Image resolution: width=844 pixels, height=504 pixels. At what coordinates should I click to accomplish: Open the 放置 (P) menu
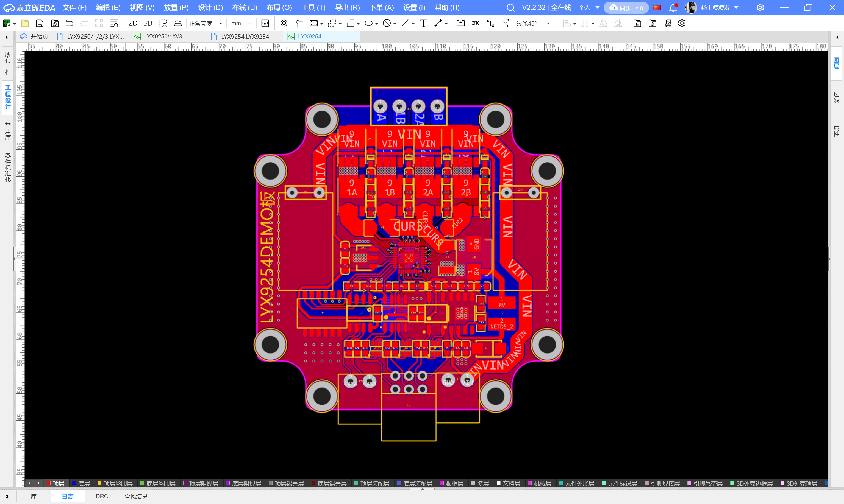point(176,7)
